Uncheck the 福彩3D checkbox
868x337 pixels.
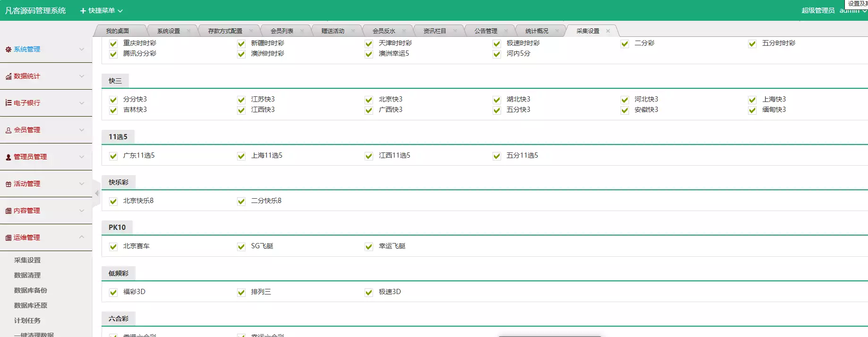pyautogui.click(x=113, y=293)
